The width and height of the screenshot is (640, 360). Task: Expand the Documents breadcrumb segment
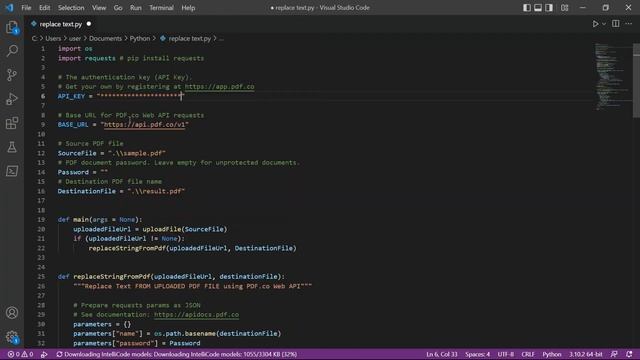pyautogui.click(x=105, y=38)
